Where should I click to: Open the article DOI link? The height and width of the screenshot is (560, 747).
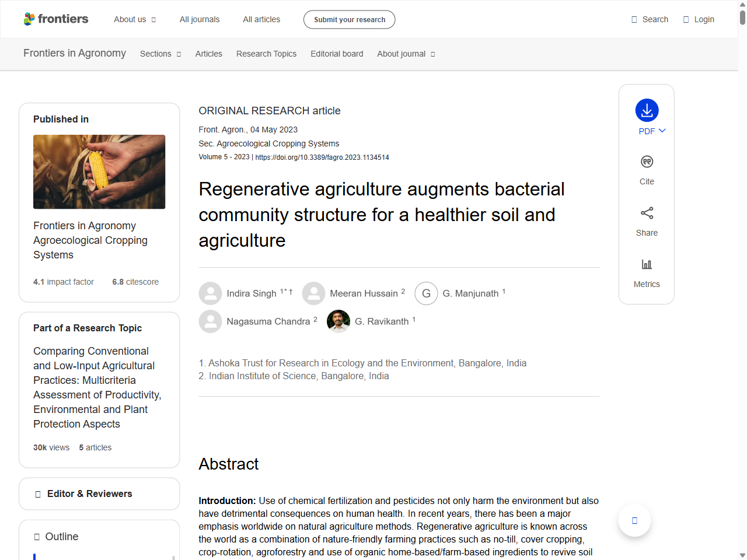[322, 157]
